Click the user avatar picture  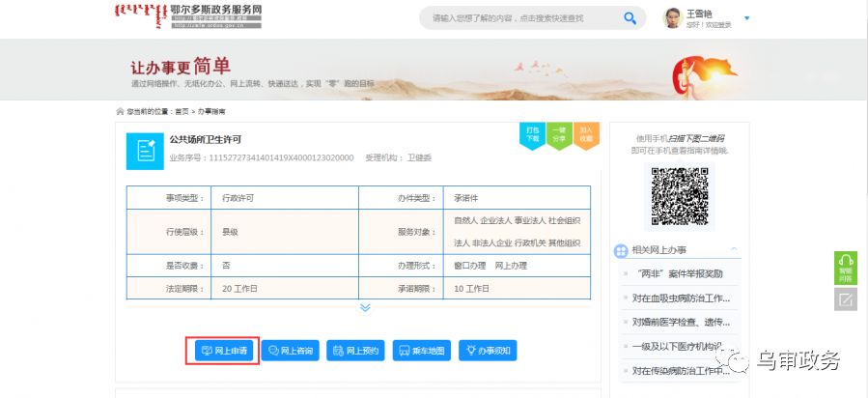[673, 17]
